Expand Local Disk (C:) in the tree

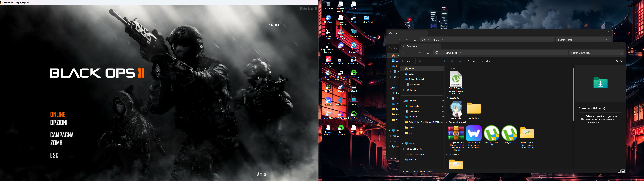(x=404, y=149)
